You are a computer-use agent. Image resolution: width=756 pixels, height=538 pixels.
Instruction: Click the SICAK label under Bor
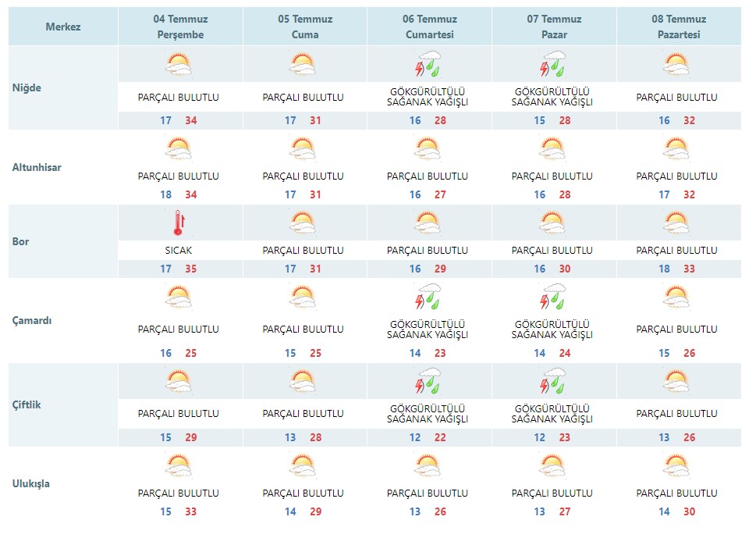tap(179, 251)
